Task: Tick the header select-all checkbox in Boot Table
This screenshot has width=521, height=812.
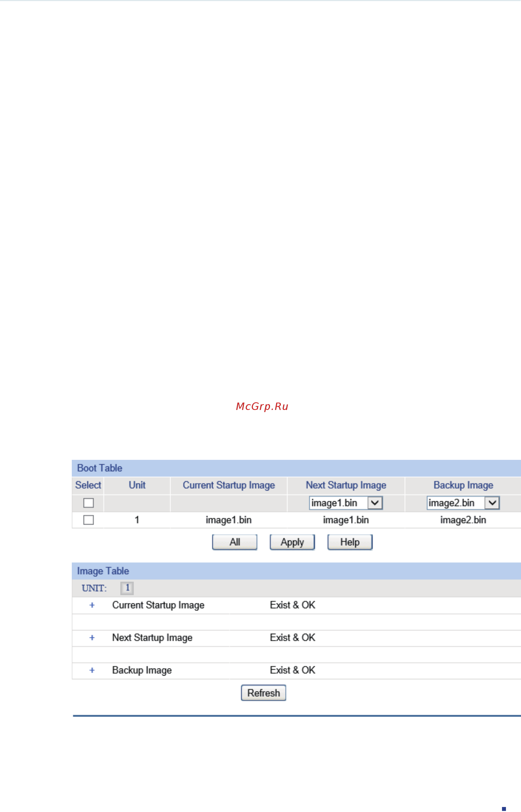Action: pyautogui.click(x=89, y=503)
